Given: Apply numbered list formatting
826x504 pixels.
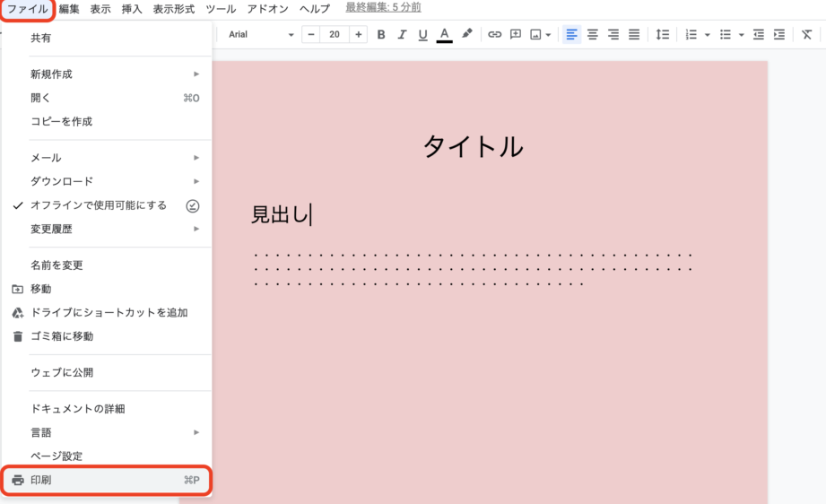Looking at the screenshot, I should (691, 35).
